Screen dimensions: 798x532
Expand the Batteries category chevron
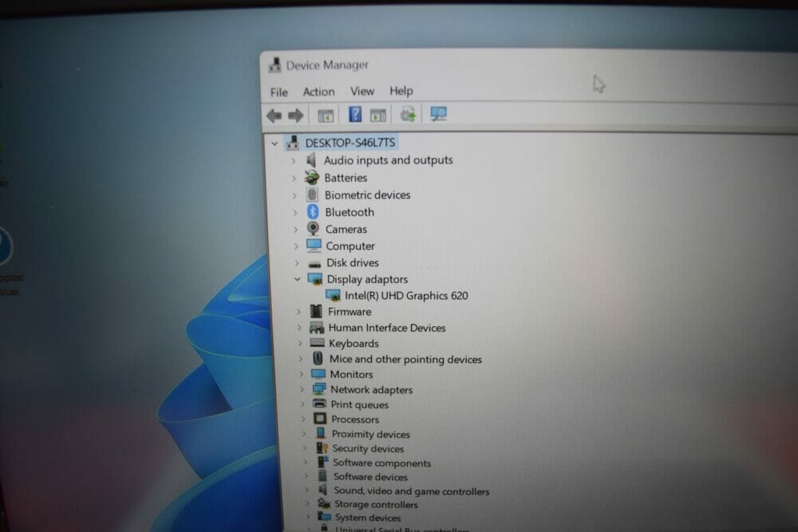294,178
